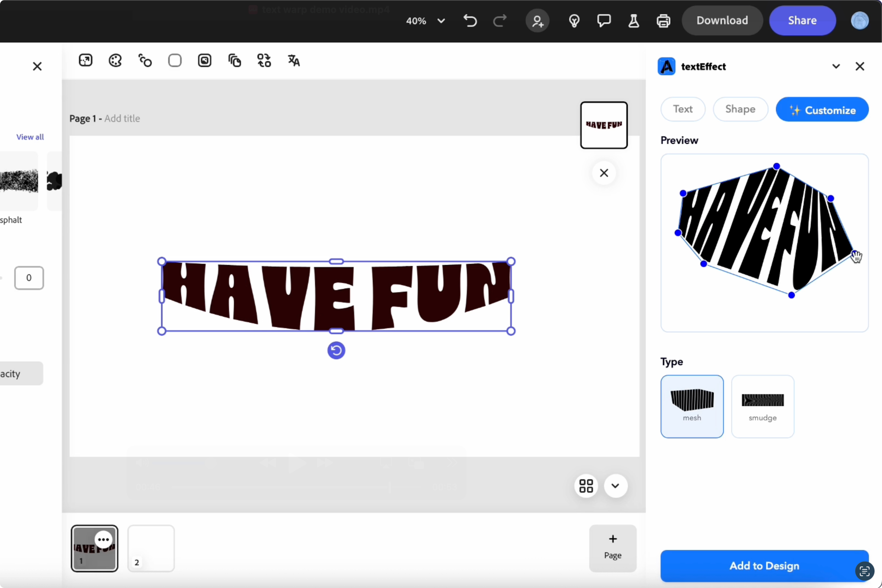This screenshot has width=882, height=588.
Task: Click the View all link
Action: [30, 137]
